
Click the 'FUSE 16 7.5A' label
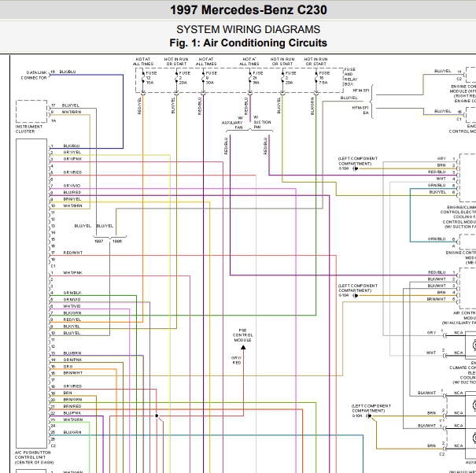[324, 78]
